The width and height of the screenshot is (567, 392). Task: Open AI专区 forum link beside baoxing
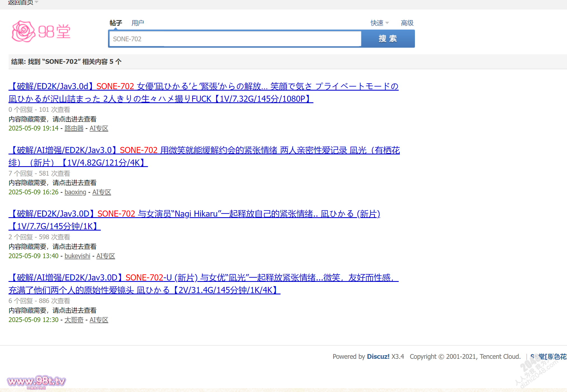[x=102, y=192]
